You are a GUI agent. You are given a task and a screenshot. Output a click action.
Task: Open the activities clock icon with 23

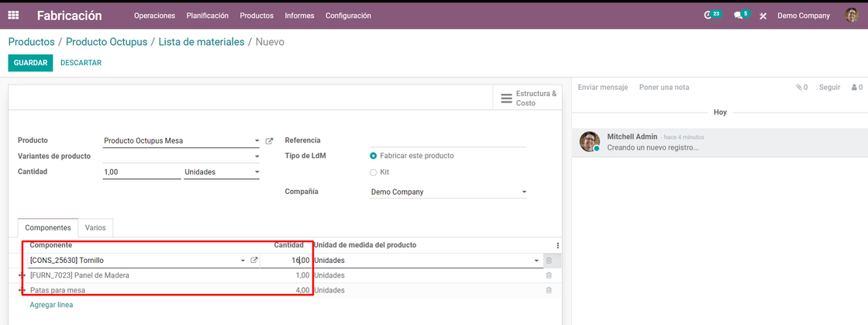[x=712, y=15]
